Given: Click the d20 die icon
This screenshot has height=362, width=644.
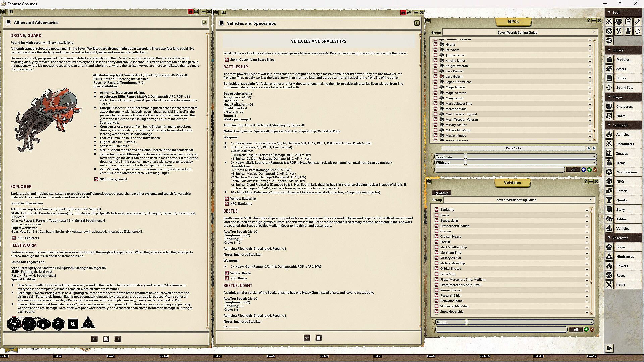Looking at the screenshot, I should click(x=14, y=324).
